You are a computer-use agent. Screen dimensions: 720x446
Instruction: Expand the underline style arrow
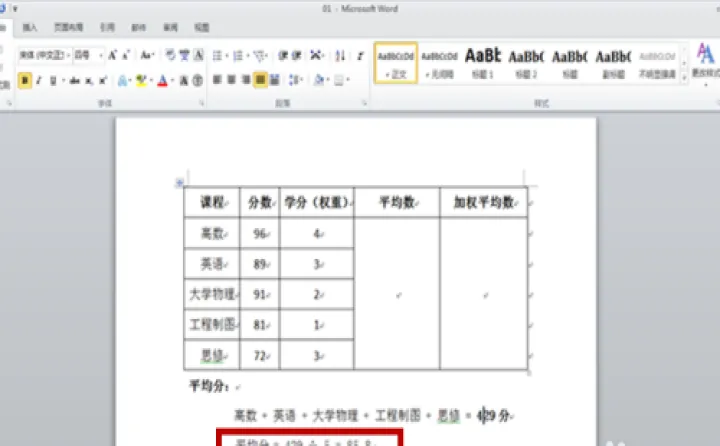(x=63, y=81)
